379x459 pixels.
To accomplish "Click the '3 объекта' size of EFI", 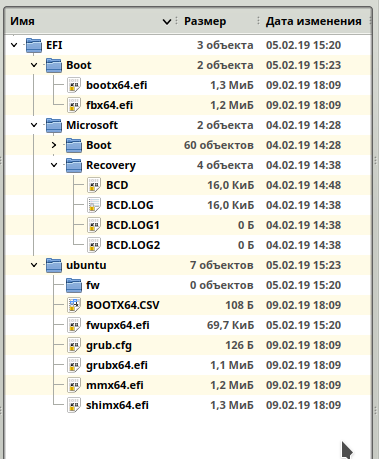I will [x=225, y=45].
